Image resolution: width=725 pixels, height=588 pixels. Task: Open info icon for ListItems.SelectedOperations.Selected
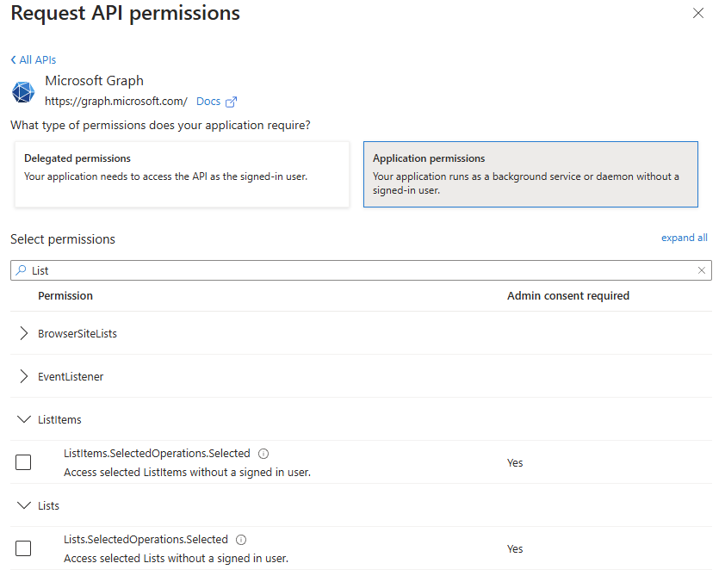[263, 454]
